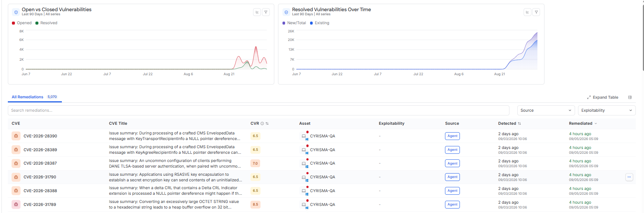This screenshot has width=644, height=213.
Task: Click the Agent badge for CVE-2026-28389
Action: [x=452, y=150]
